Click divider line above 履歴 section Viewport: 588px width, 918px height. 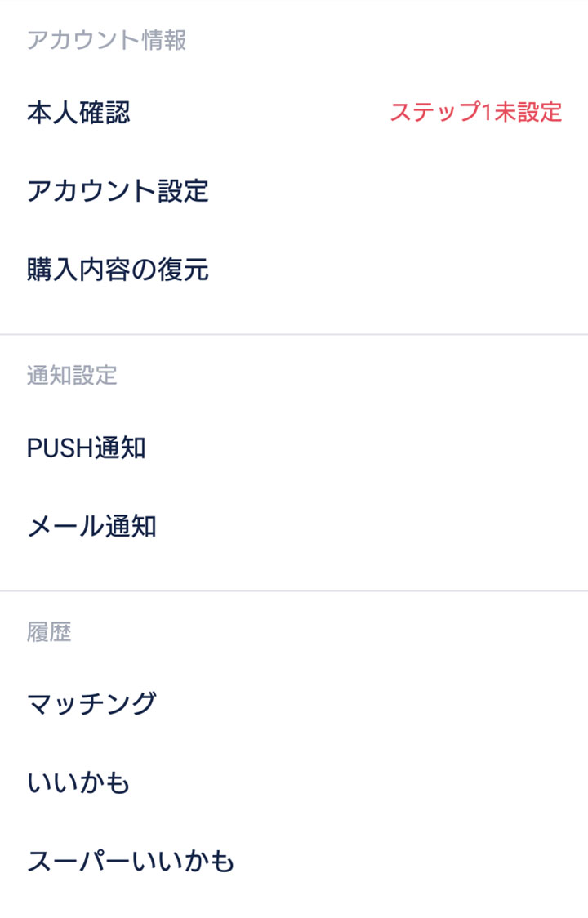pos(294,591)
